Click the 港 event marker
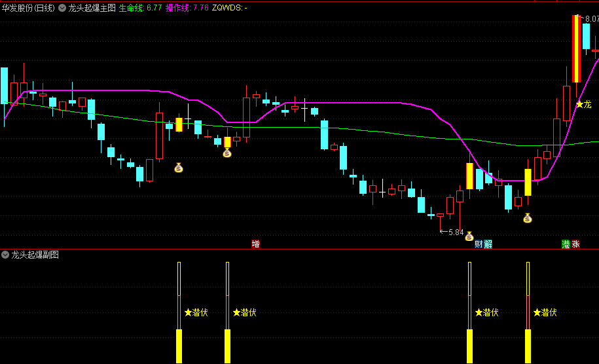The height and width of the screenshot is (364, 599). [x=566, y=244]
